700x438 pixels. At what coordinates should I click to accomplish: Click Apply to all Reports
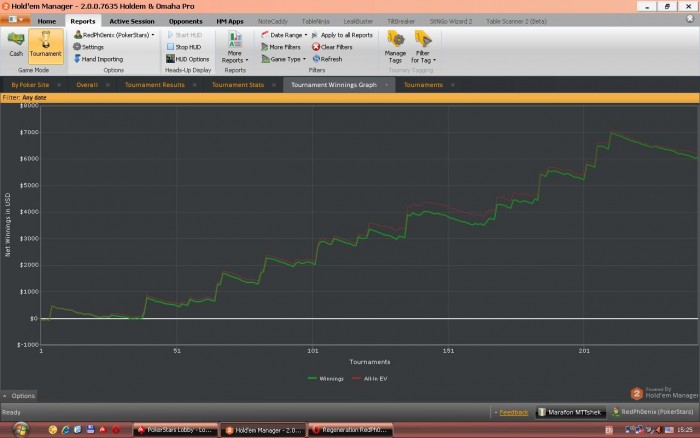click(x=342, y=35)
